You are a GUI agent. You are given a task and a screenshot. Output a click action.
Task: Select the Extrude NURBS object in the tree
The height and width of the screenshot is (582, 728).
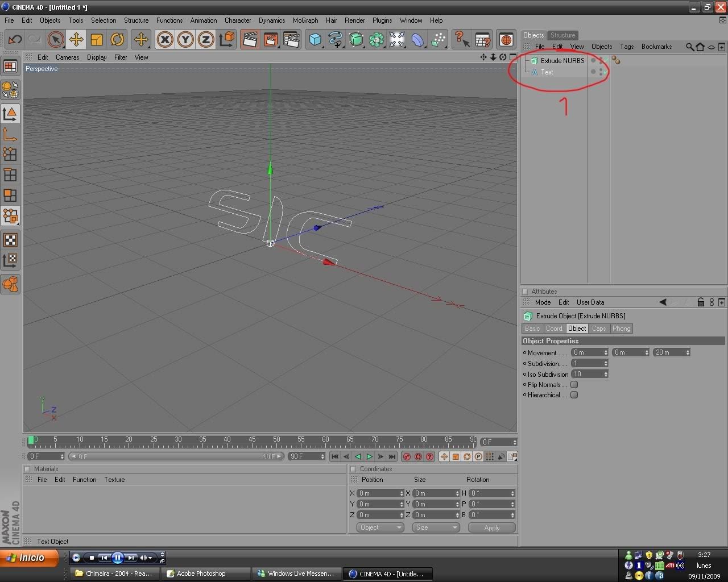tap(562, 60)
